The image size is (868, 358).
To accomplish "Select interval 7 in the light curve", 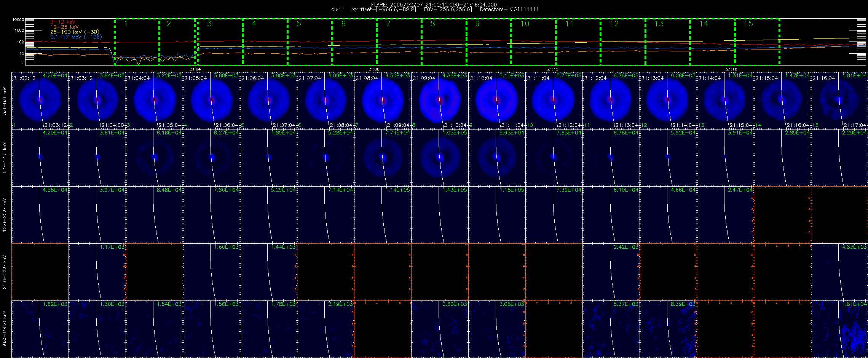I will tap(399, 42).
